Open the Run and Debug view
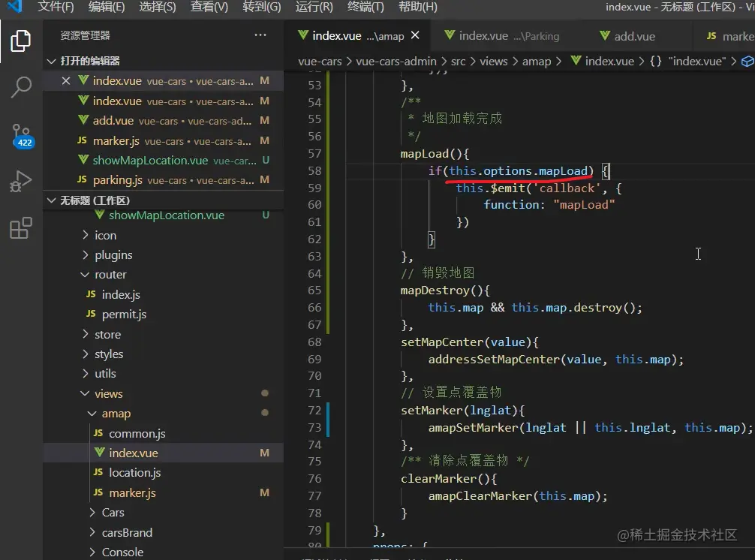This screenshot has height=560, width=755. click(21, 182)
